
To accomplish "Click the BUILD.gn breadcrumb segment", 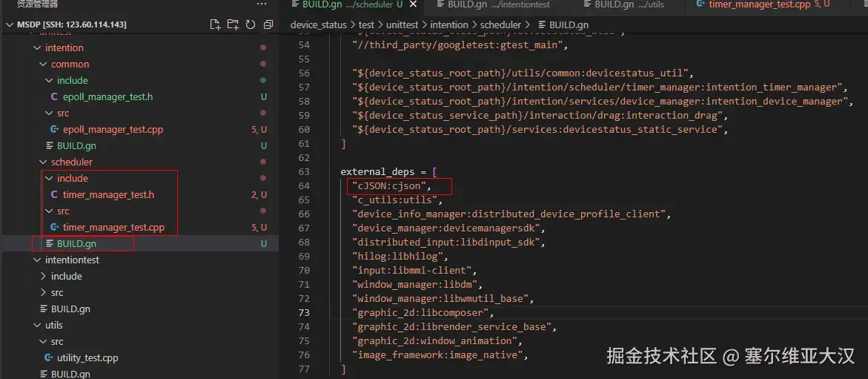I will (569, 25).
